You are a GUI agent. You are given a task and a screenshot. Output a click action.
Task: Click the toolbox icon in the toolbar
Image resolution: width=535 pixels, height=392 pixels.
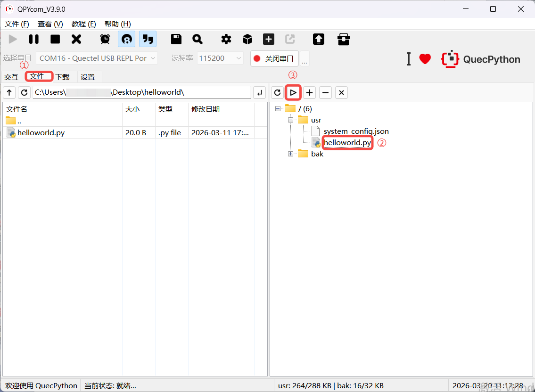coord(344,39)
